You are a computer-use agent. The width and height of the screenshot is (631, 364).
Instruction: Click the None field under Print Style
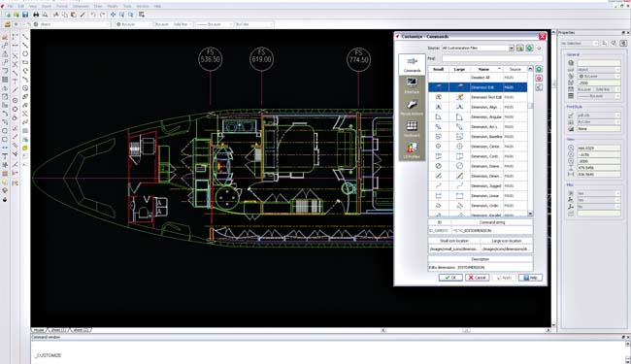click(x=599, y=129)
